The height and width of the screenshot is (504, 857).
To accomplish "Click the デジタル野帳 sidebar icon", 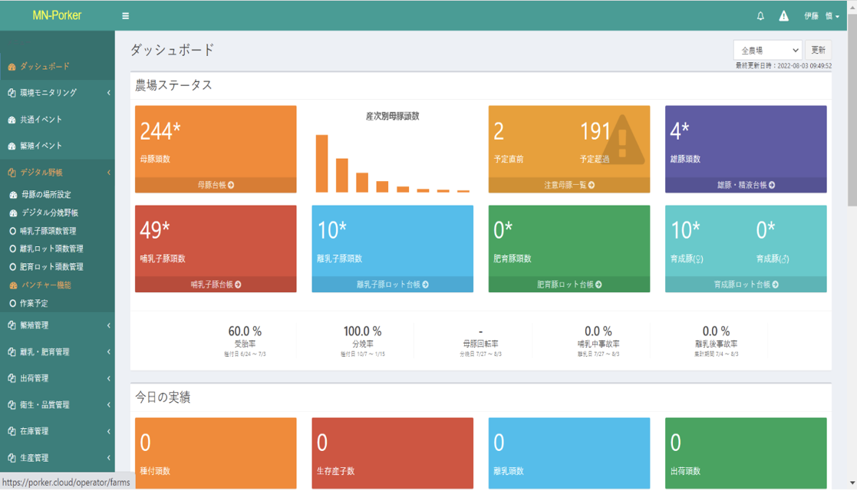I will click(12, 172).
